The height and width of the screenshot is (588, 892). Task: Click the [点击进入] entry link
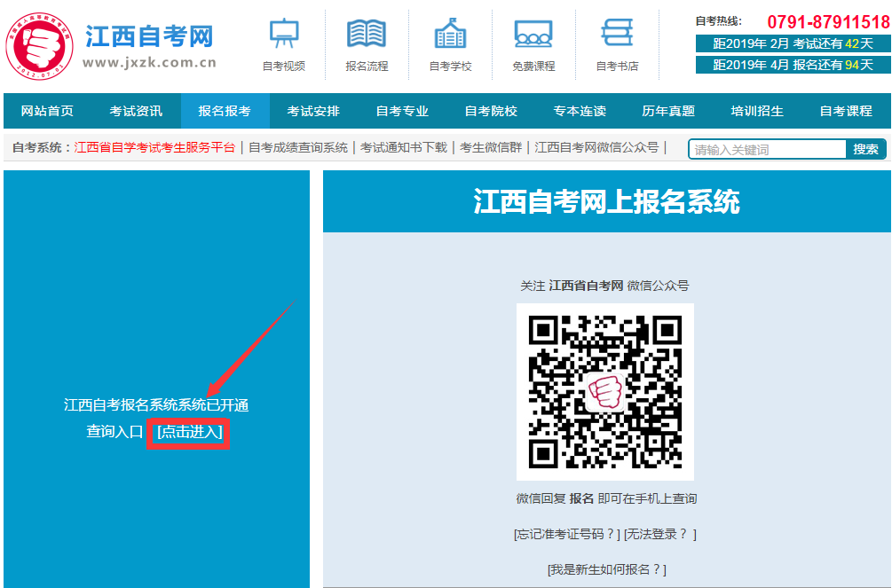click(189, 432)
